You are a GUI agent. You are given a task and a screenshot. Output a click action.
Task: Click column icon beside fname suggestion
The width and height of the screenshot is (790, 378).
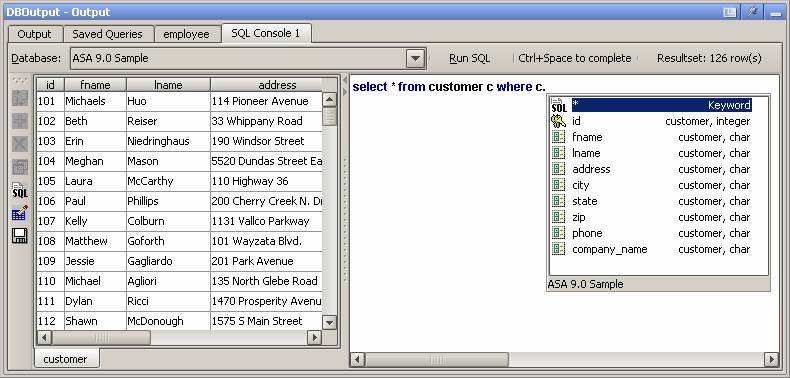[x=559, y=137]
